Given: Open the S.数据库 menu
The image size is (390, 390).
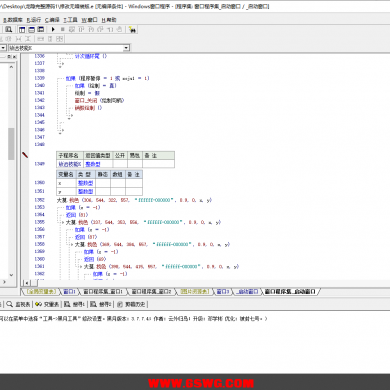Looking at the screenshot, I should 13,20.
